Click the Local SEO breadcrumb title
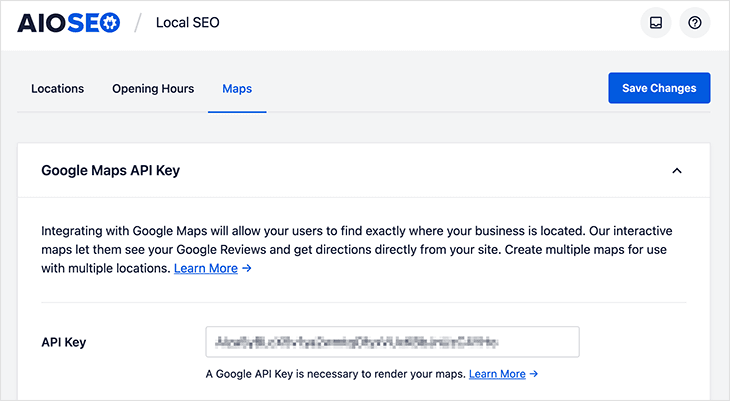 tap(188, 23)
